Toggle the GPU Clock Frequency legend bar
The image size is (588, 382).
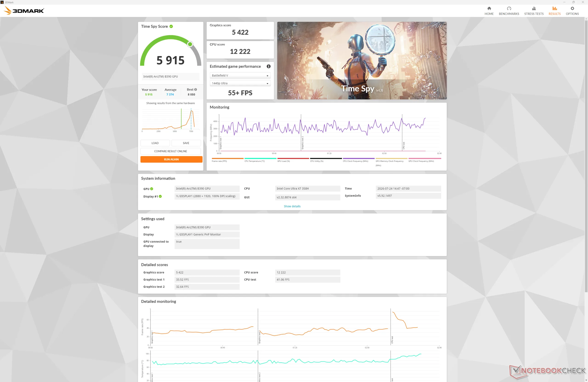(425, 159)
